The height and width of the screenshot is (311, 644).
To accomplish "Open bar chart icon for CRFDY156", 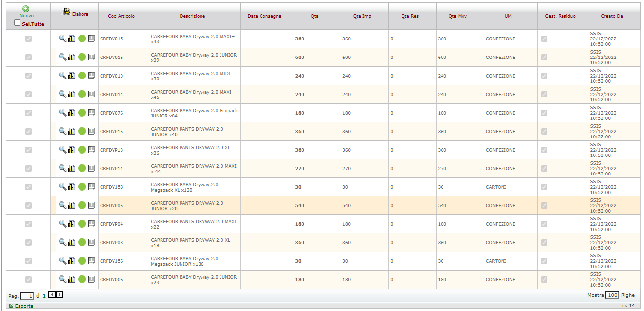I will (72, 261).
